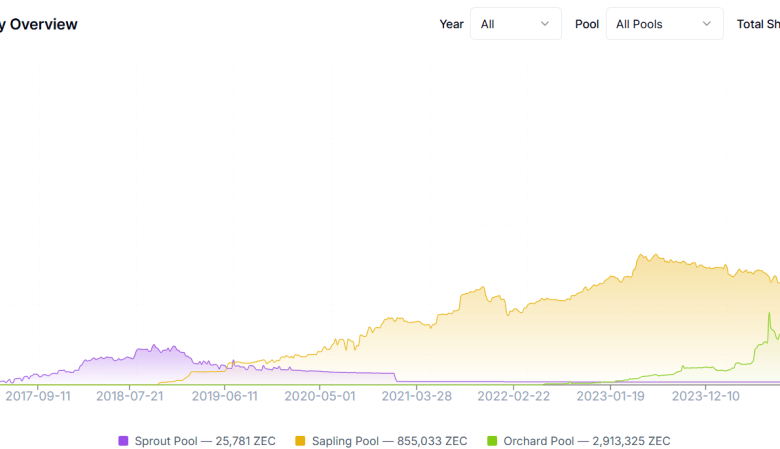Click the chevron arrow in Pool selector
The width and height of the screenshot is (780, 449).
[707, 24]
